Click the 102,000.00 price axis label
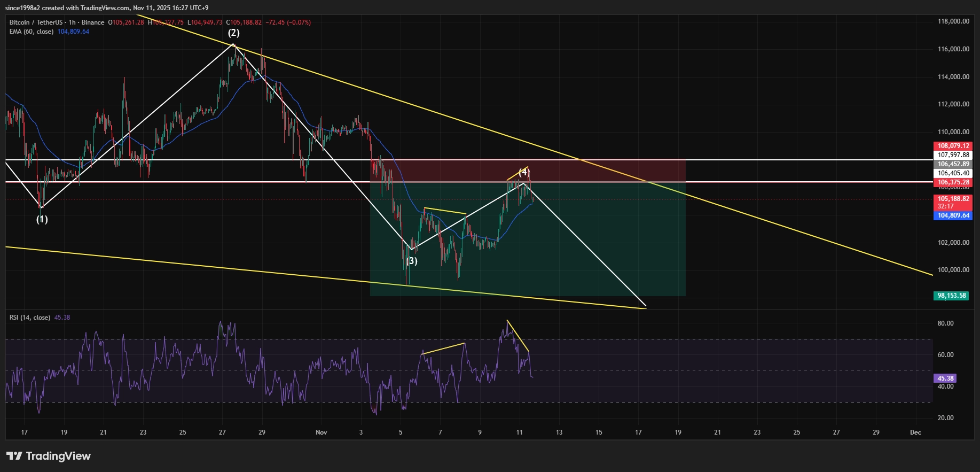 (953, 243)
